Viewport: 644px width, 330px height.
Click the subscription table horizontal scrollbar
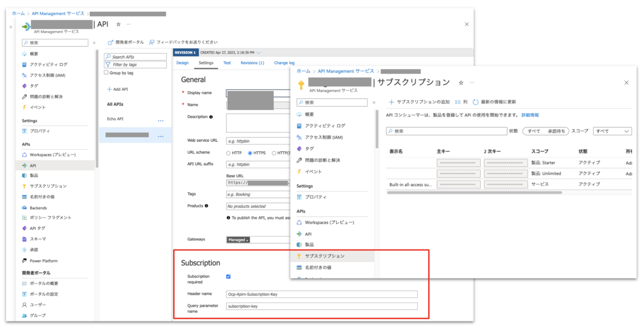point(474,192)
